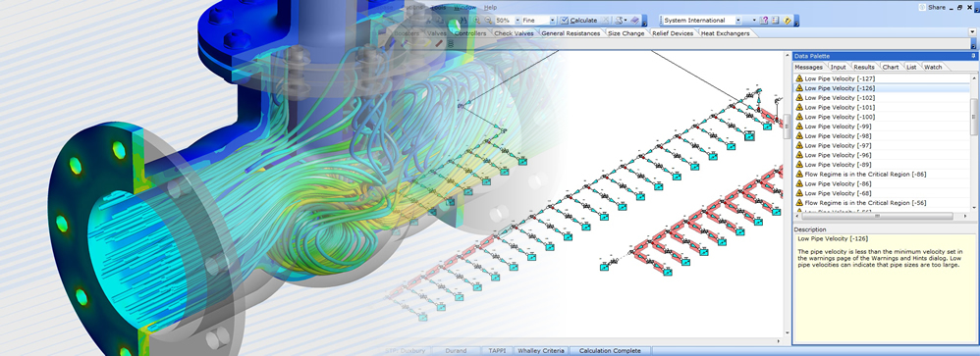
Task: Click the question mark help icon
Action: (764, 20)
